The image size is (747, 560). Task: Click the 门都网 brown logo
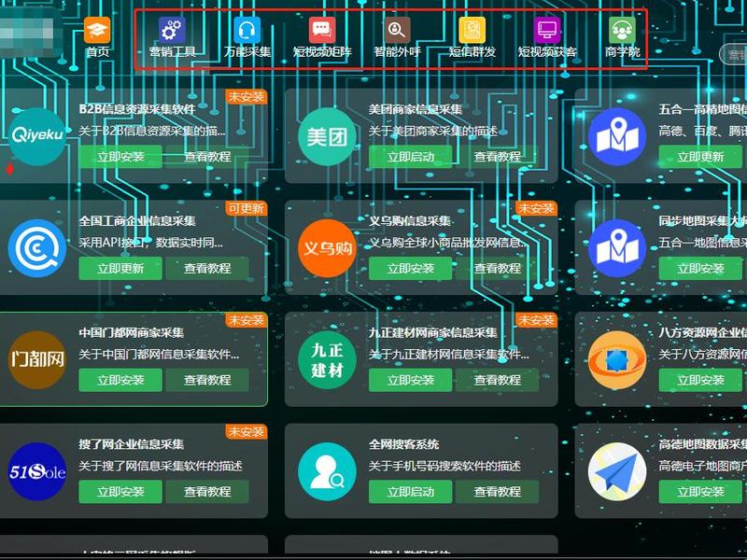coord(37,360)
